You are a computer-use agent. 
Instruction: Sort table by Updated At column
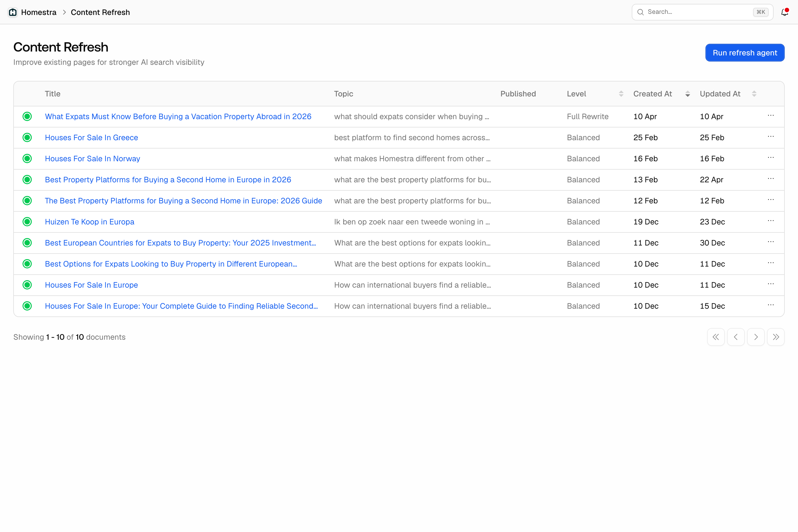pyautogui.click(x=754, y=94)
